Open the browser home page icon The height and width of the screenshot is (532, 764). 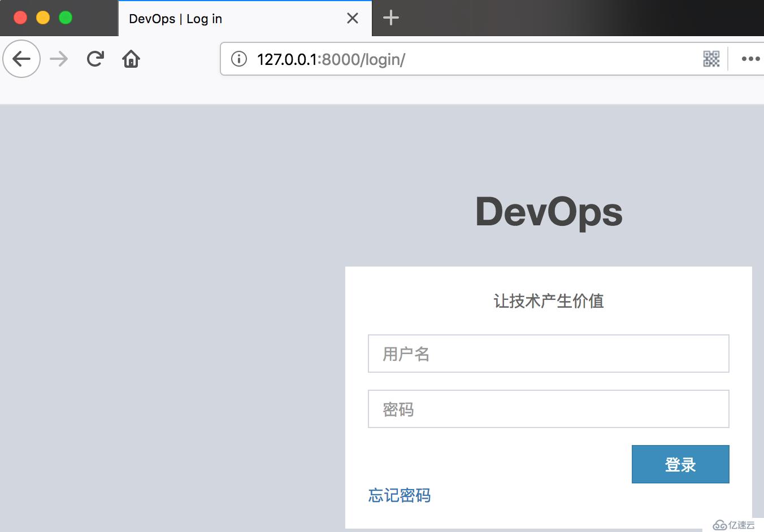click(131, 59)
